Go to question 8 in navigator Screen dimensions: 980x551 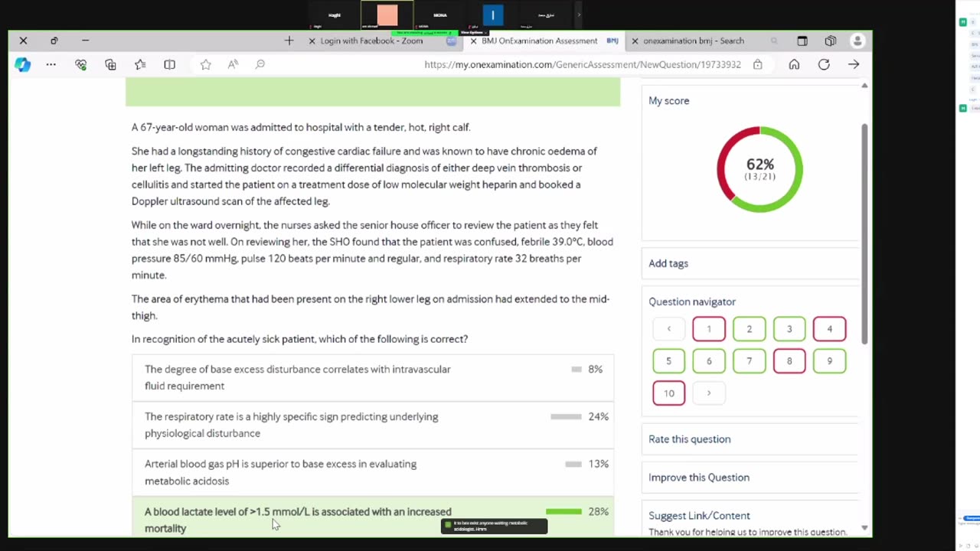tap(789, 361)
